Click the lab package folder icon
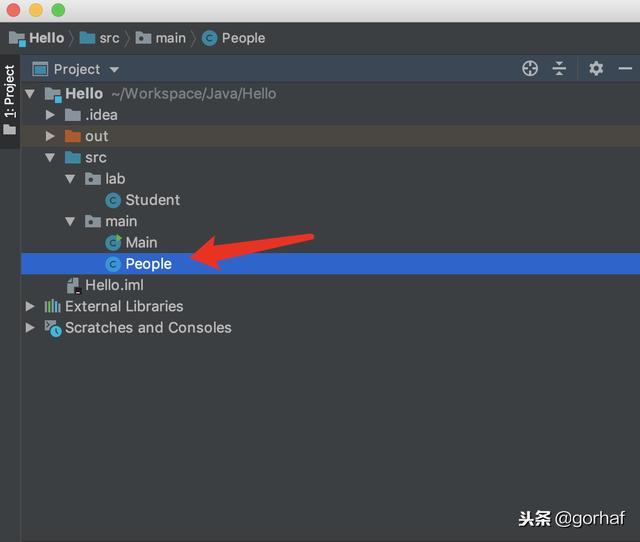The height and width of the screenshot is (542, 640). 93,179
